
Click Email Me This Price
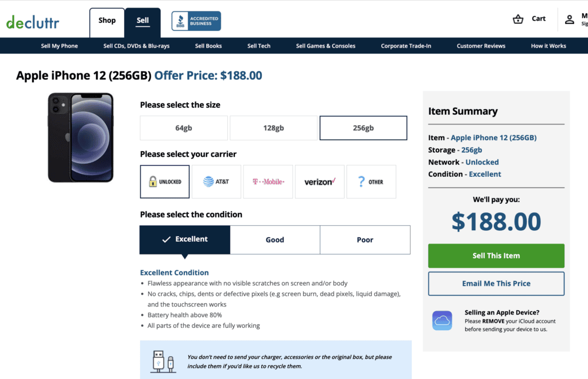coord(496,284)
